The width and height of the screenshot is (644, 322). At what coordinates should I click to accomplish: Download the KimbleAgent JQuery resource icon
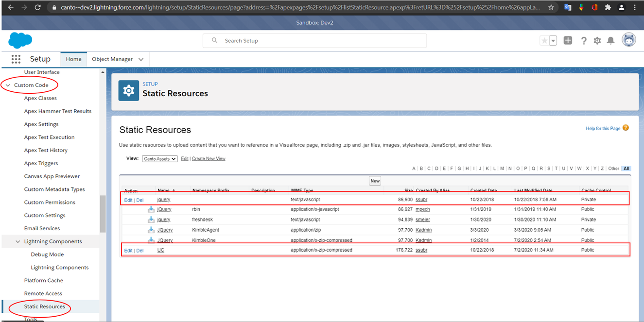151,230
